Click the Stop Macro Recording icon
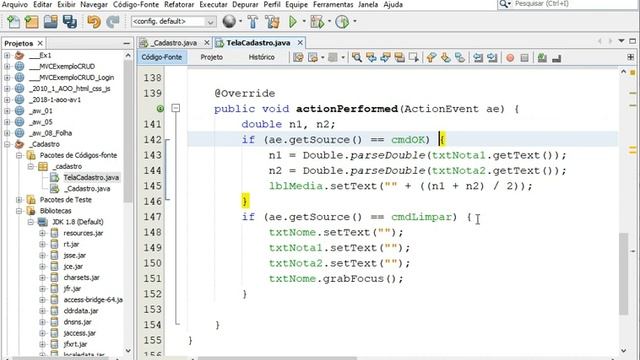The height and width of the screenshot is (360, 640). pyautogui.click(x=524, y=58)
